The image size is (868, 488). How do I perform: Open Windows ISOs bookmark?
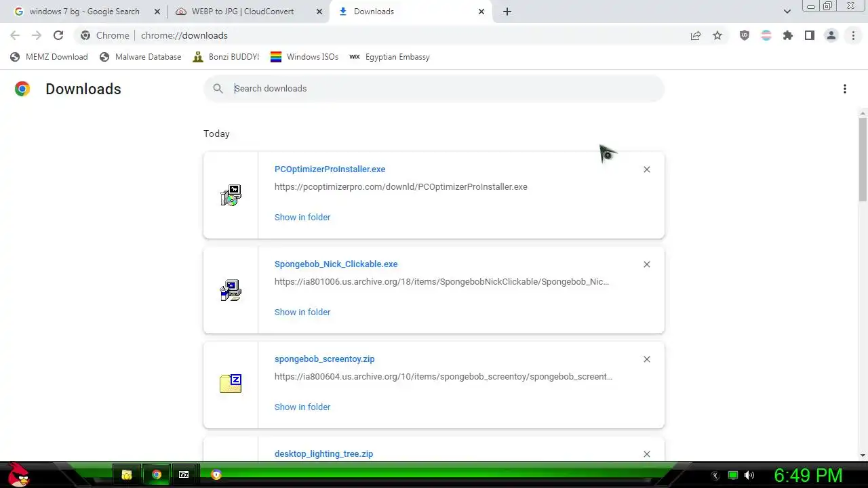point(304,57)
